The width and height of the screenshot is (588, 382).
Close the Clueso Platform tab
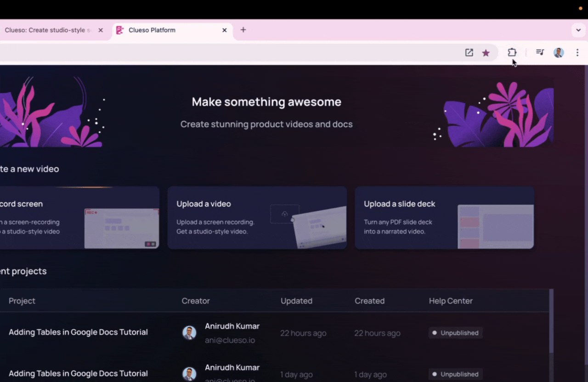point(225,30)
